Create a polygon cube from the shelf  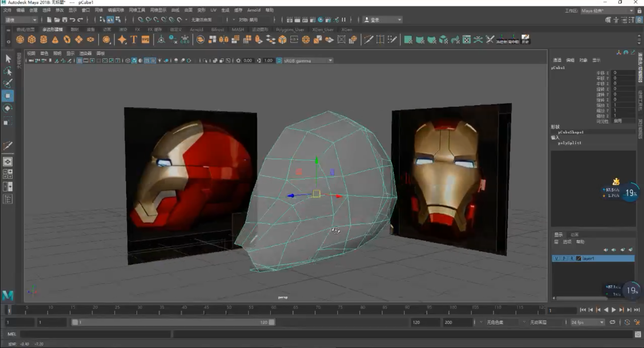point(32,39)
